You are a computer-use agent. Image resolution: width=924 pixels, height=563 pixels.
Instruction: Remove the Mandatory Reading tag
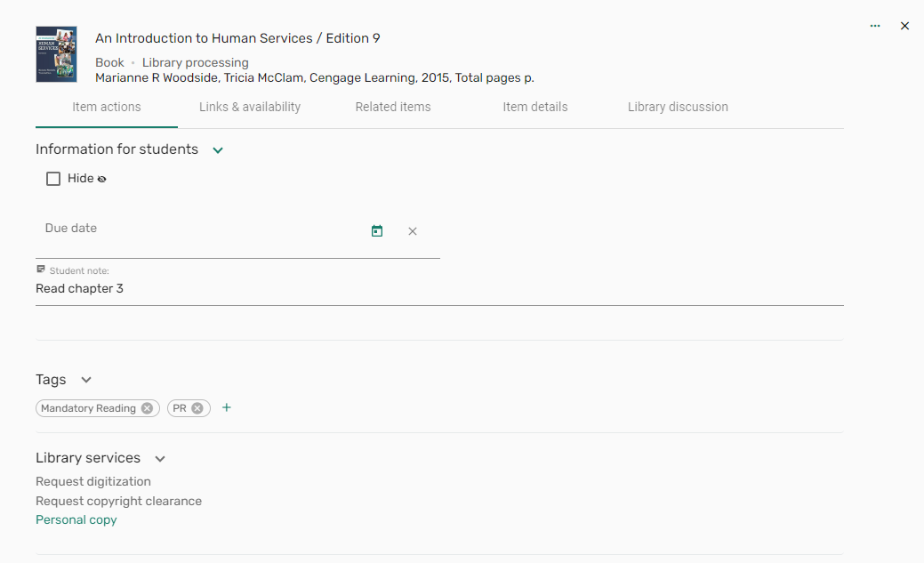click(x=147, y=408)
